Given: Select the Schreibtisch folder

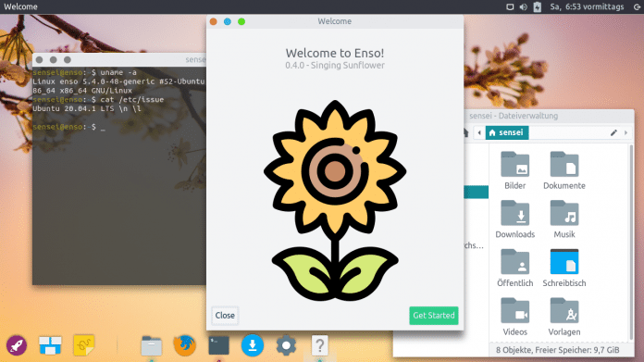Looking at the screenshot, I should (x=564, y=268).
